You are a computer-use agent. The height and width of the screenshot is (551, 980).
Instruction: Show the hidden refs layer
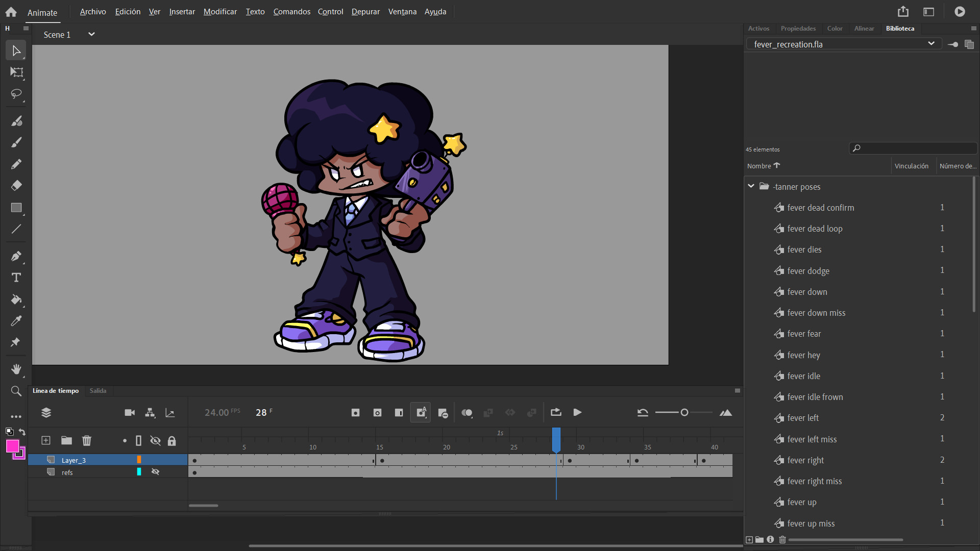pos(155,471)
